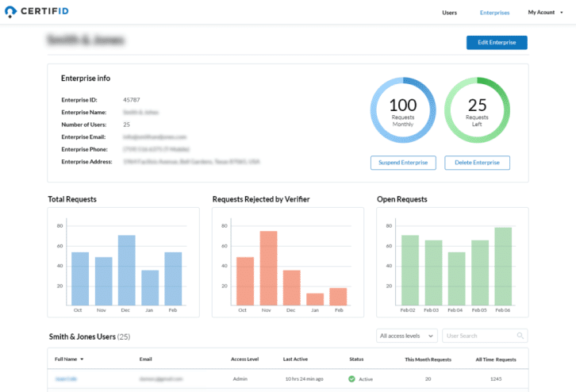The height and width of the screenshot is (392, 576).
Task: Open the Users menu item
Action: [x=449, y=13]
